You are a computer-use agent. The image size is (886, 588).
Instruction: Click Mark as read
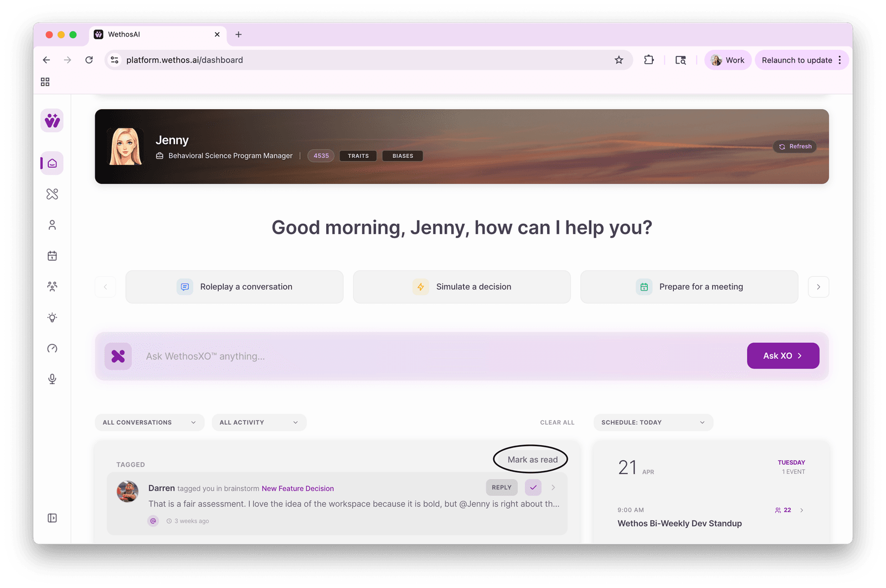[x=533, y=460]
